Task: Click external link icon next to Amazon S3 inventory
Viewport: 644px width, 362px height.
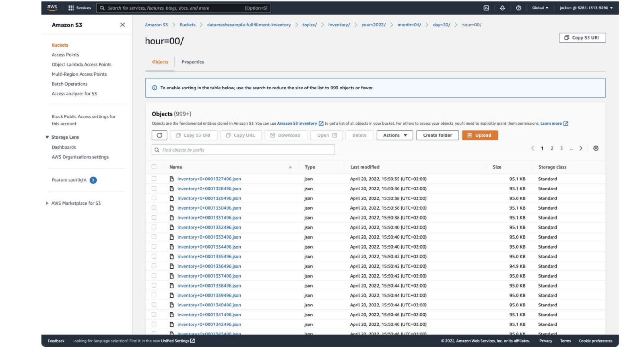Action: [x=321, y=123]
